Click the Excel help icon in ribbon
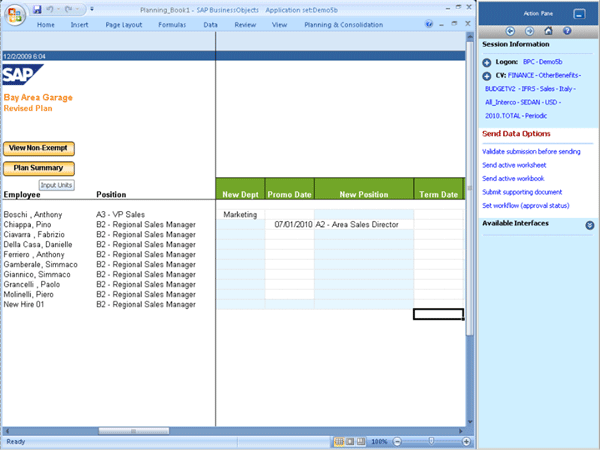Image resolution: width=600 pixels, height=450 pixels. tap(429, 24)
